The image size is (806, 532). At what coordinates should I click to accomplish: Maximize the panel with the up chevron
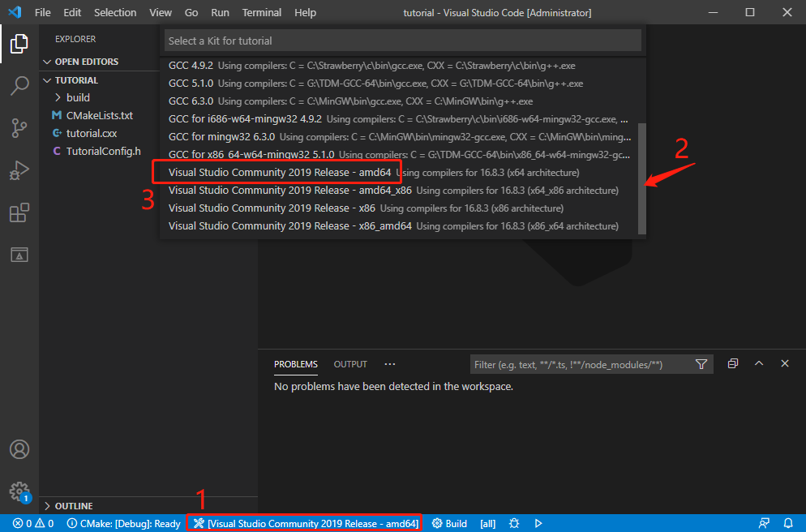[x=759, y=363]
